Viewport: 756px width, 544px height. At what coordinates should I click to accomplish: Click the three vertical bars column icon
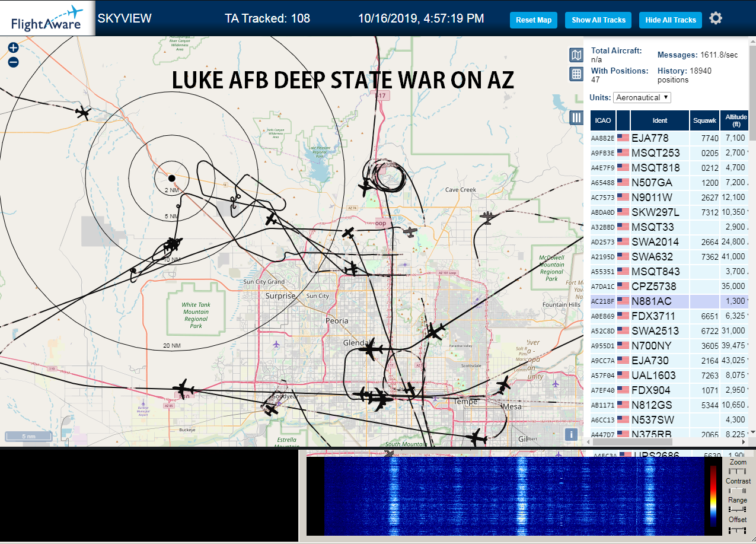point(576,117)
